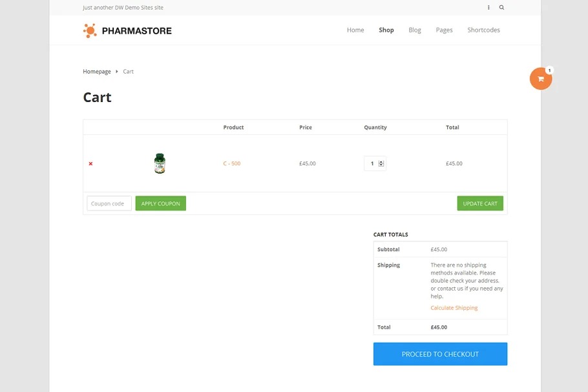Focus the Coupon code field

[109, 203]
